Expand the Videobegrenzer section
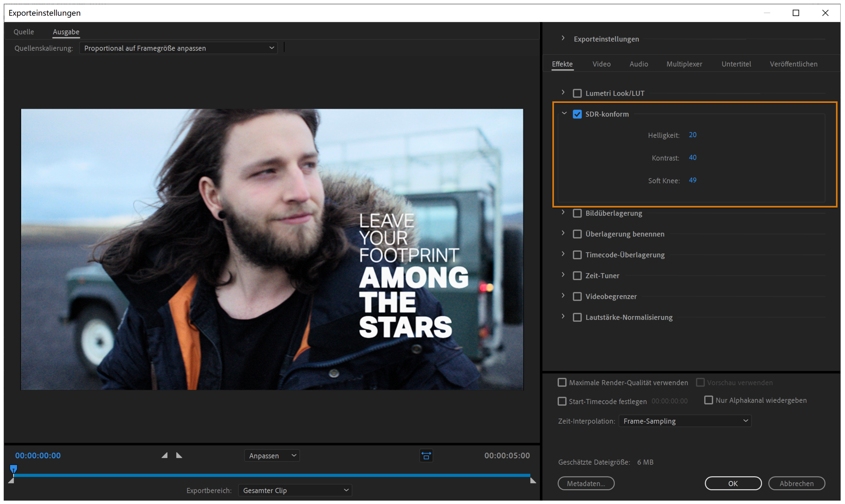Viewport: 845px width, 504px height. (x=563, y=296)
